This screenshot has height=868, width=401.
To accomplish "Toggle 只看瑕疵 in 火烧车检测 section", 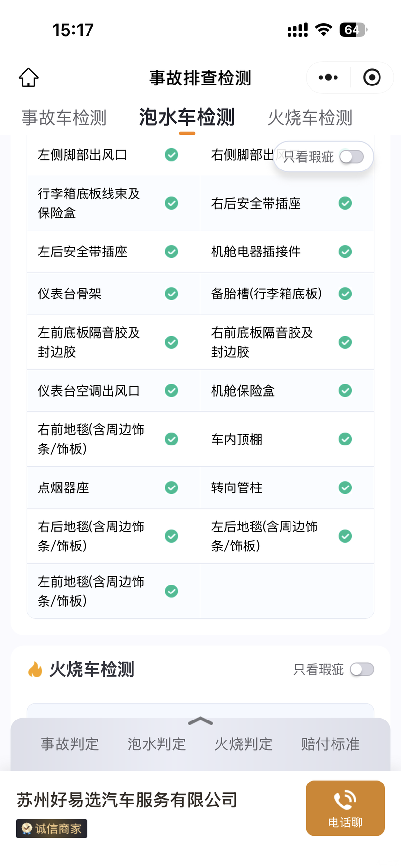I will (x=362, y=669).
